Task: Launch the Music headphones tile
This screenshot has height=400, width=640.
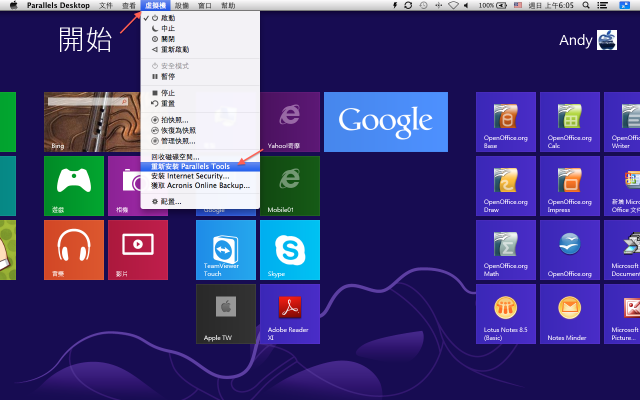Action: [x=74, y=250]
